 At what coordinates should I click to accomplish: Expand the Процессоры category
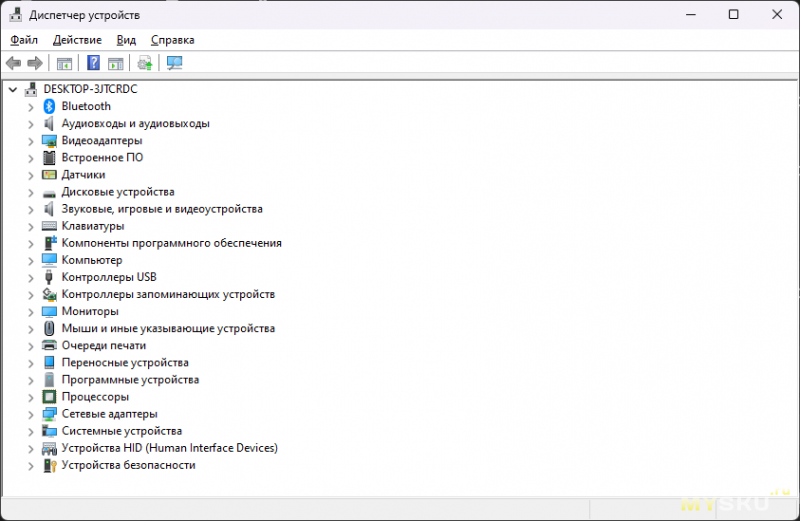coord(31,398)
